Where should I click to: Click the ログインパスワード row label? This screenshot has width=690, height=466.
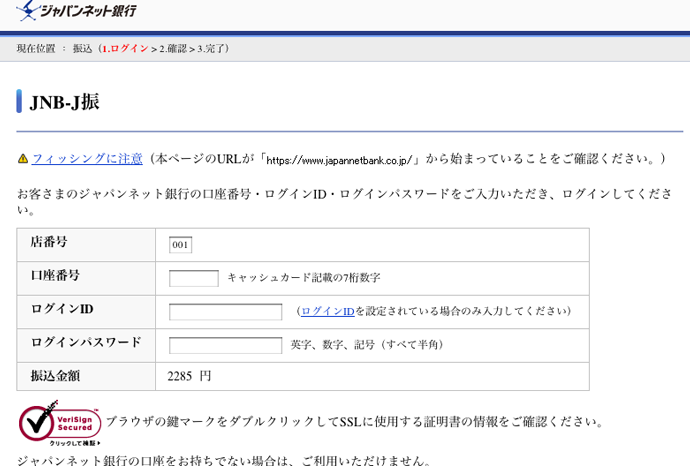(x=86, y=342)
